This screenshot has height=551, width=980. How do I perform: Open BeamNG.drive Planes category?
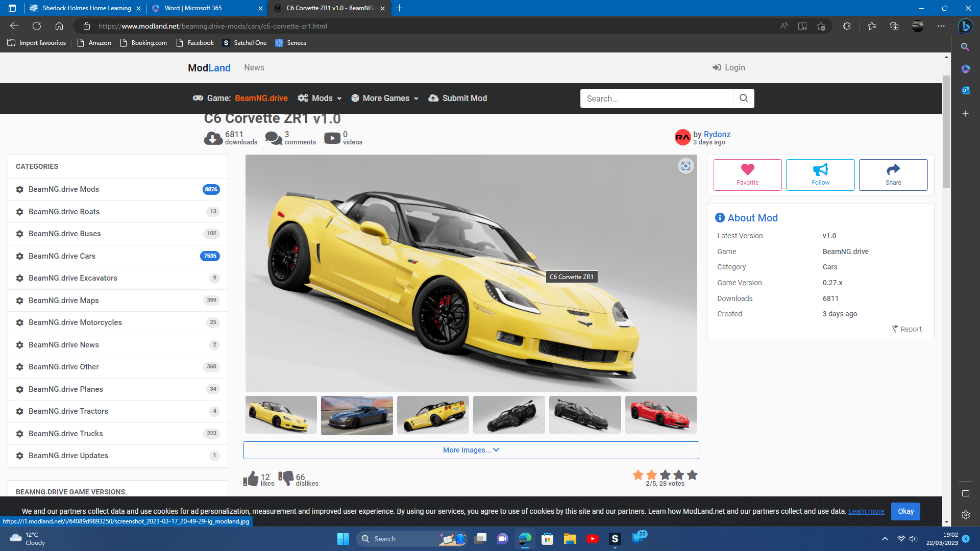pyautogui.click(x=118, y=389)
